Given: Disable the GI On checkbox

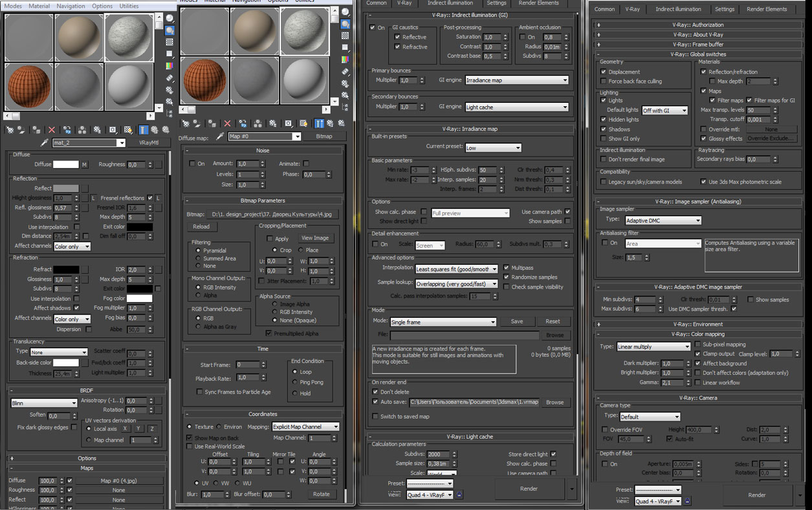Looking at the screenshot, I should (x=372, y=28).
